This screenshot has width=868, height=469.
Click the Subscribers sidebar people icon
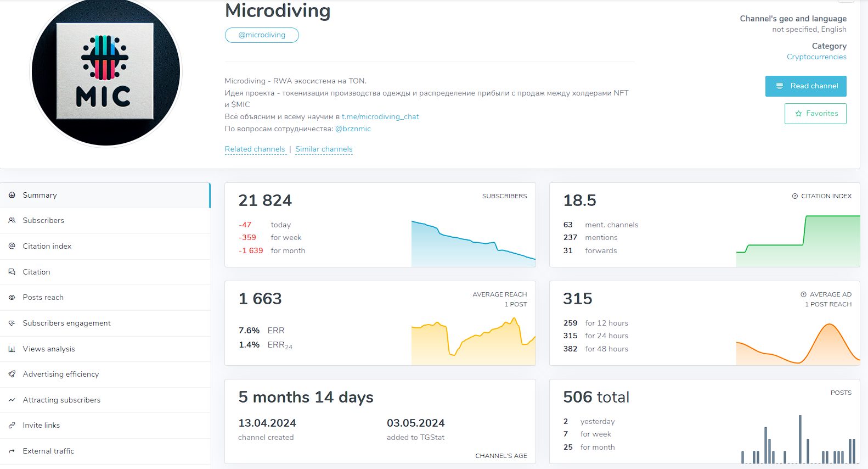12,220
